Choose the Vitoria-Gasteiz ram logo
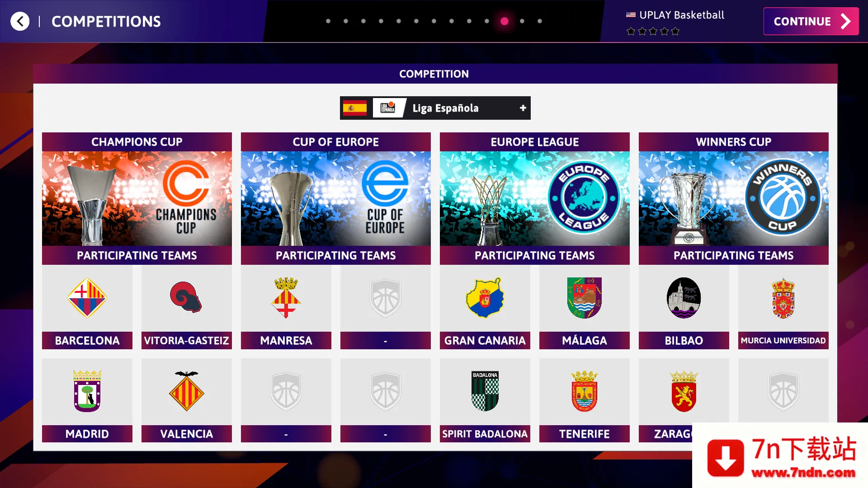 186,297
